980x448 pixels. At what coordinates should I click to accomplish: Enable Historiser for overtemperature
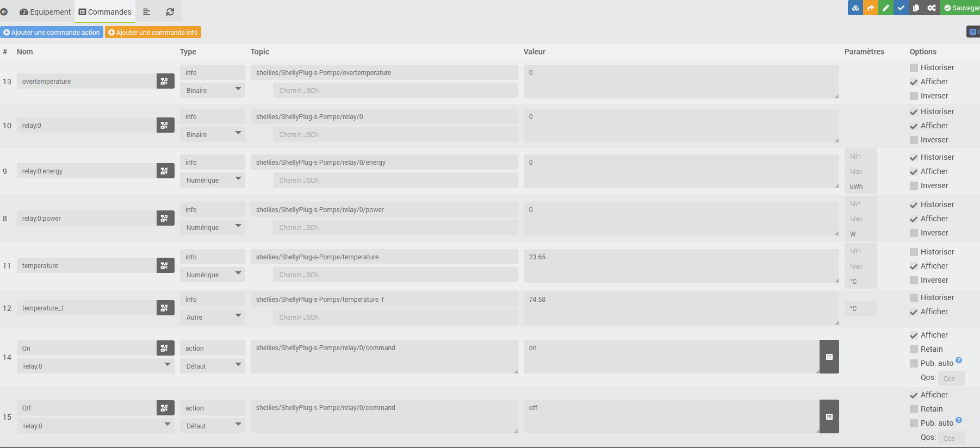pos(914,68)
